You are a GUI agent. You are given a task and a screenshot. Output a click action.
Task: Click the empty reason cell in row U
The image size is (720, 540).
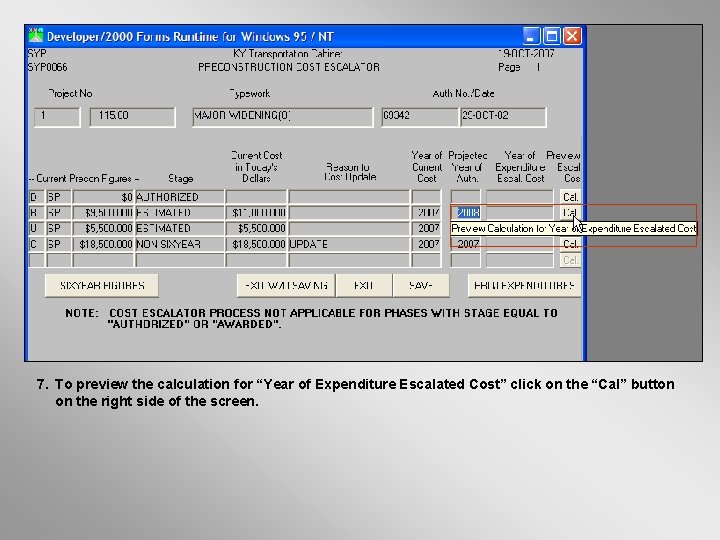[349, 228]
